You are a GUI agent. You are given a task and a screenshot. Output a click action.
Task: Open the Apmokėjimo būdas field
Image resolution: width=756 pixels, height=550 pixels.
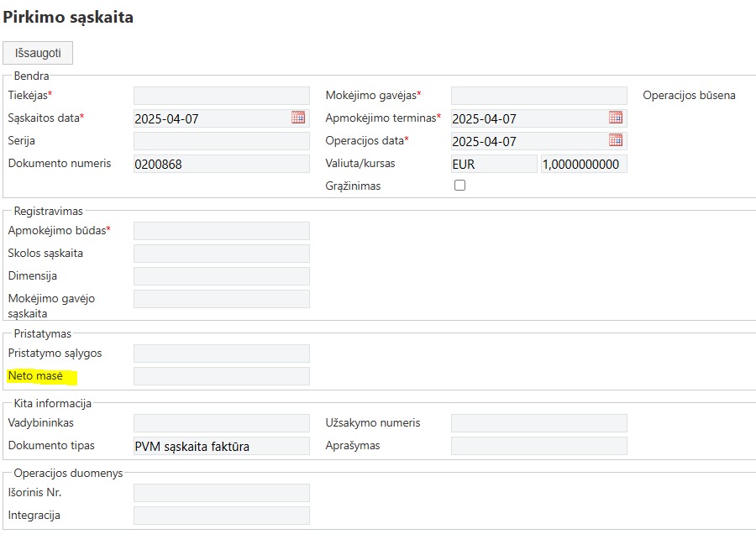coord(222,231)
